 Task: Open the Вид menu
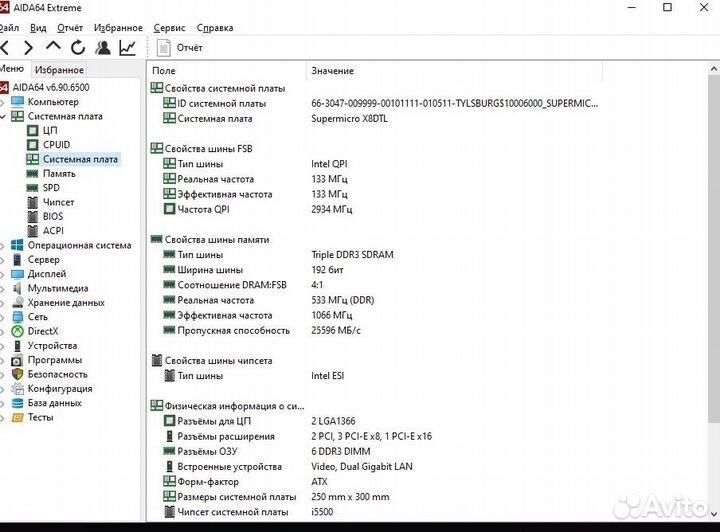38,28
